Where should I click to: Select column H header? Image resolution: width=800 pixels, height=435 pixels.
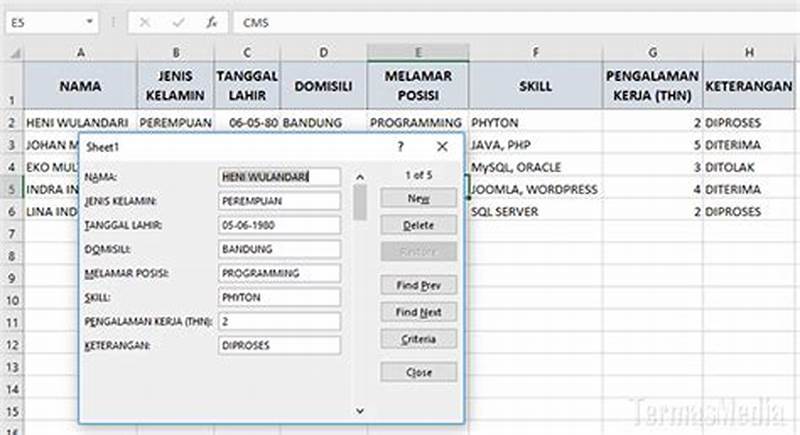[749, 53]
